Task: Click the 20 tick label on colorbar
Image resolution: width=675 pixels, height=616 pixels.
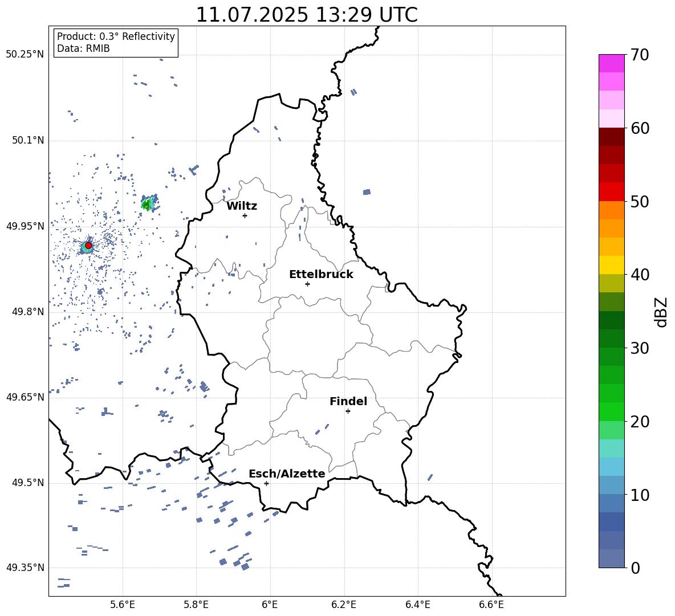Action: click(640, 422)
